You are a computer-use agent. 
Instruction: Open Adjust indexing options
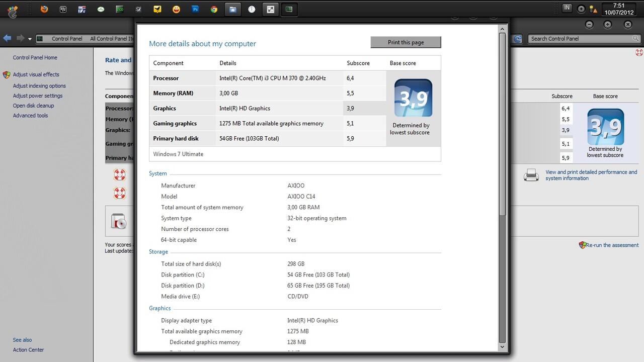point(39,86)
